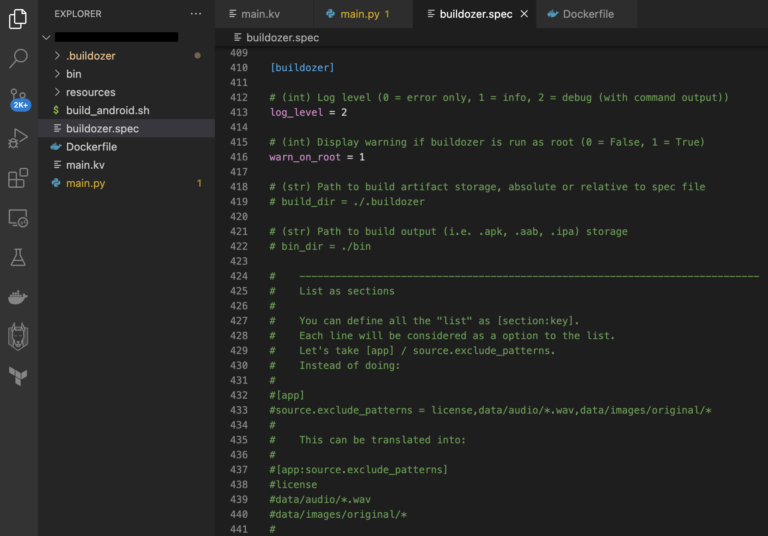Click the '#[app]' line 432
The height and width of the screenshot is (536, 768).
coord(287,395)
